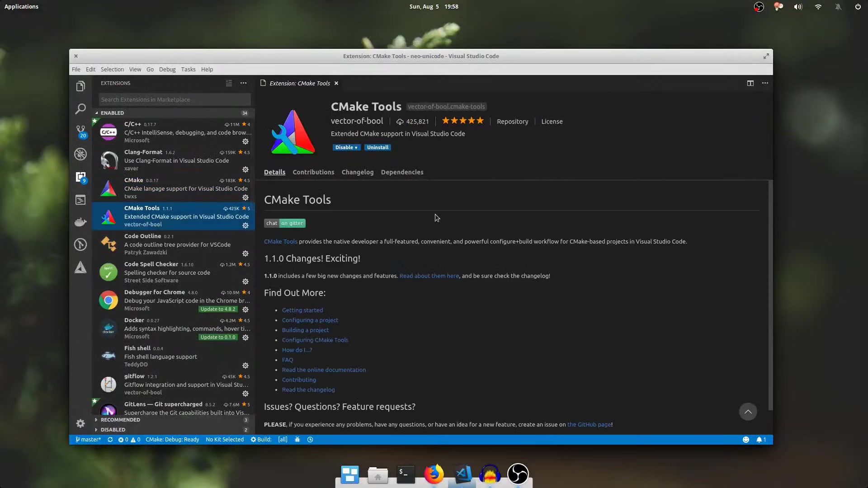Open the OBS Studio dock icon
This screenshot has height=488, width=868.
pos(518,474)
